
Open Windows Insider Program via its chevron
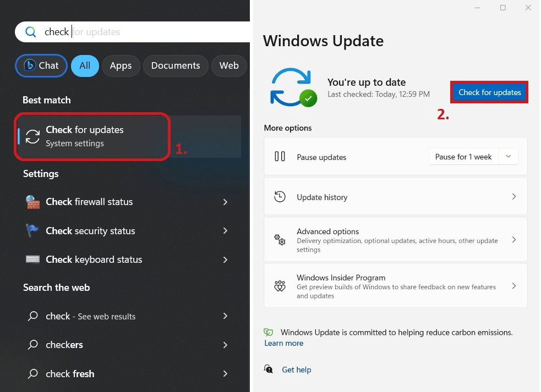(x=513, y=286)
